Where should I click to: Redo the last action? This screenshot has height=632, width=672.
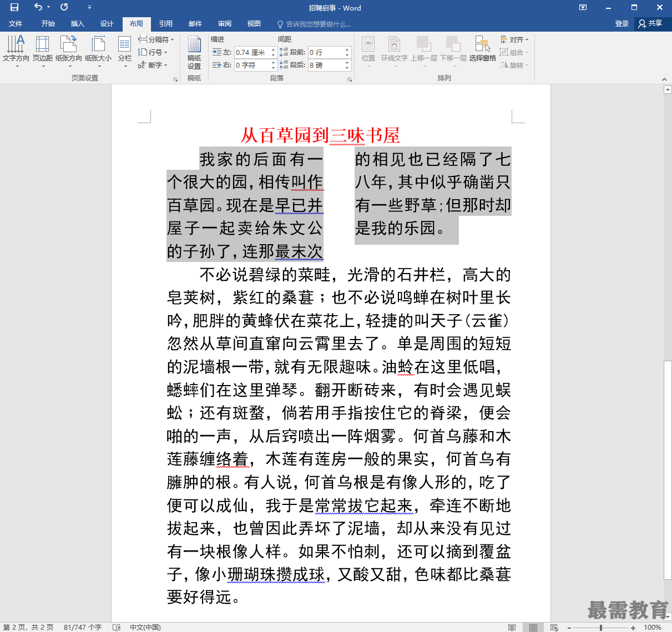64,7
